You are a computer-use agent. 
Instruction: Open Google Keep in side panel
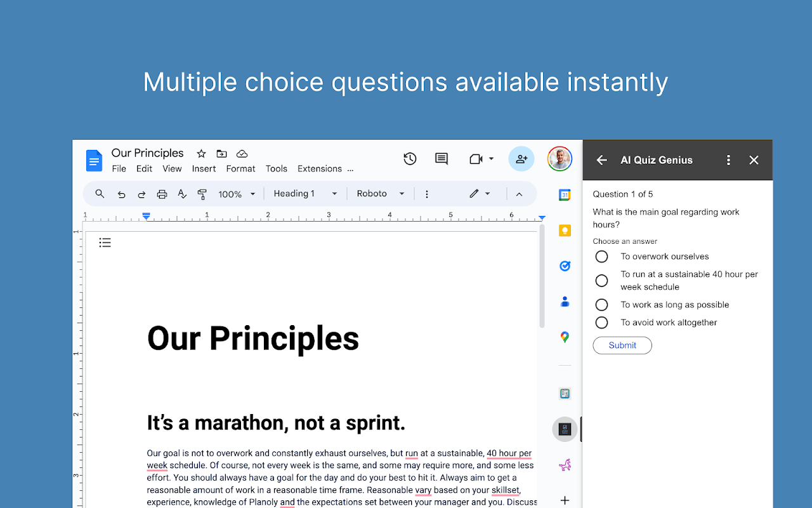(565, 231)
